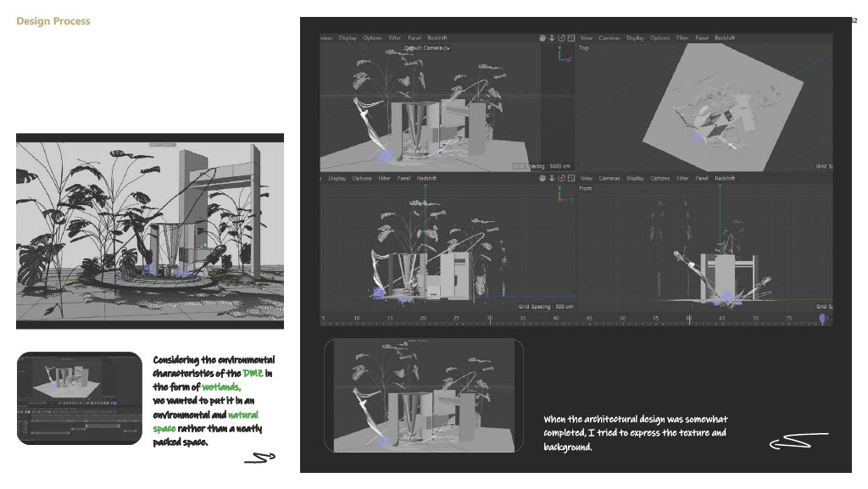Image resolution: width=868 pixels, height=489 pixels.
Task: Open Panel menu of the bottom-left viewport
Action: (404, 178)
